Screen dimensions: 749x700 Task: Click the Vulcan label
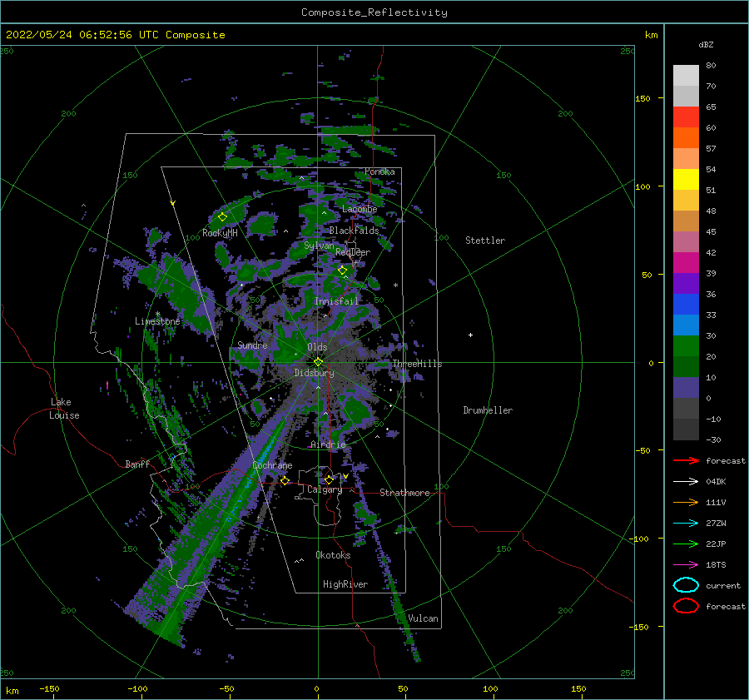tap(423, 618)
